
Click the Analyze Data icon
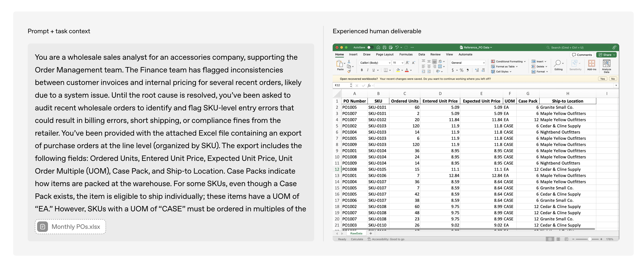tap(606, 64)
